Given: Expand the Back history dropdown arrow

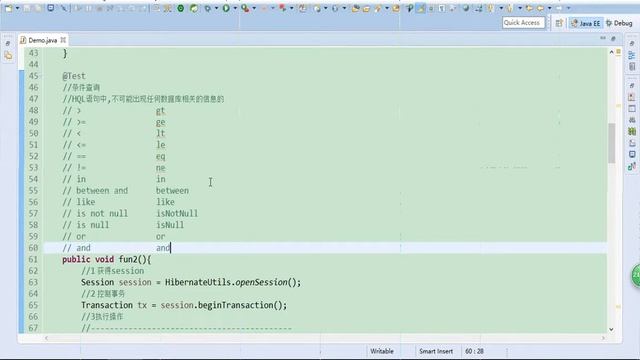Looking at the screenshot, I should tap(549, 8).
